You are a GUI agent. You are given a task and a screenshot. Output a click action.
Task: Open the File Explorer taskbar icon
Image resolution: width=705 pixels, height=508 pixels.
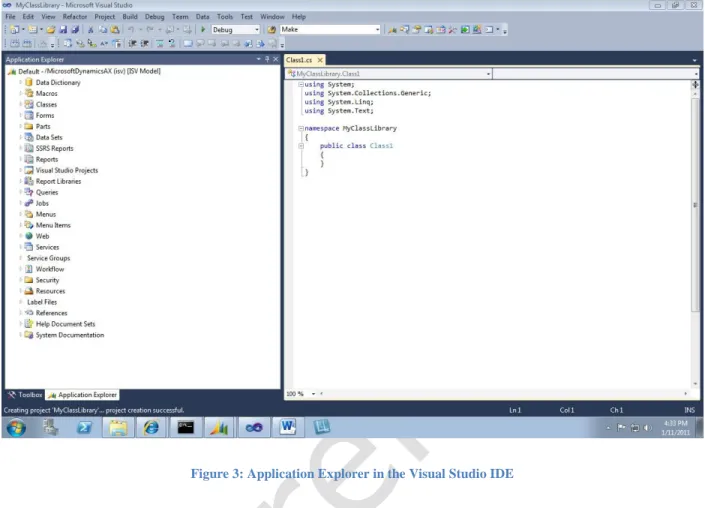click(x=118, y=427)
